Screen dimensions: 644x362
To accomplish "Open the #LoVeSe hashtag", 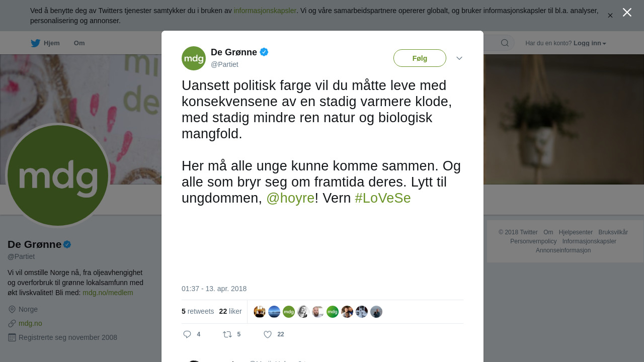I will 383,198.
